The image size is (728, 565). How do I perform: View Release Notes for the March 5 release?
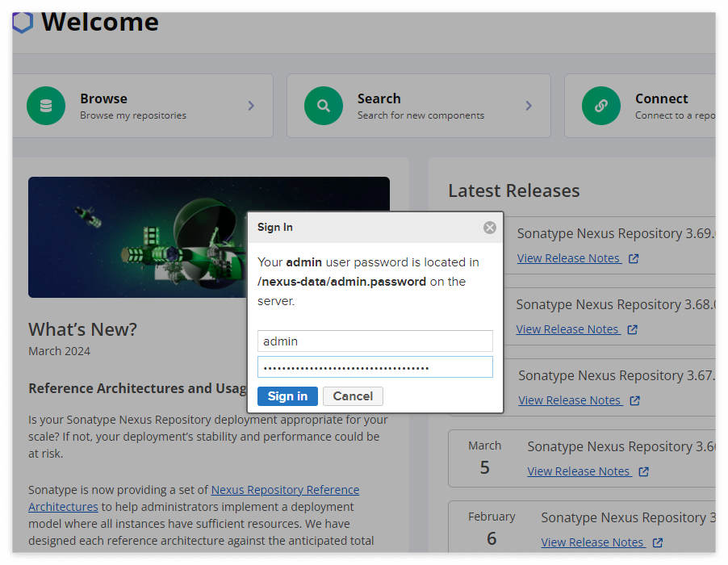click(579, 471)
